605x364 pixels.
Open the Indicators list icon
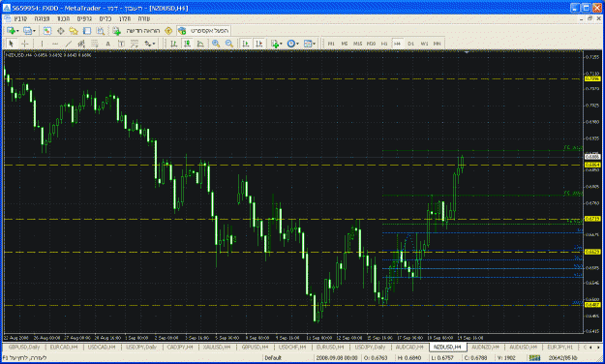tap(275, 44)
